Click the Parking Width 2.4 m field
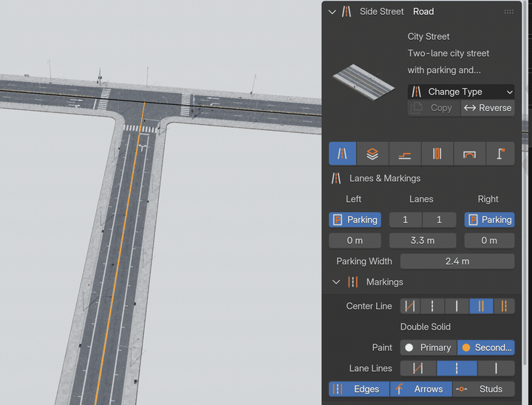 [x=457, y=261]
